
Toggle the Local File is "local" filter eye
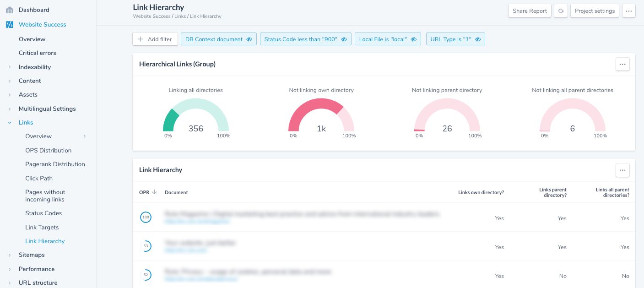tap(413, 39)
